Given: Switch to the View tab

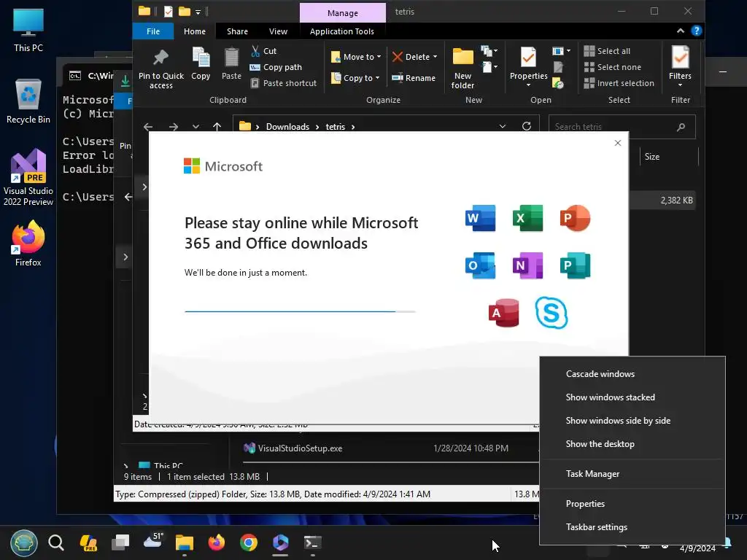Looking at the screenshot, I should [278, 31].
